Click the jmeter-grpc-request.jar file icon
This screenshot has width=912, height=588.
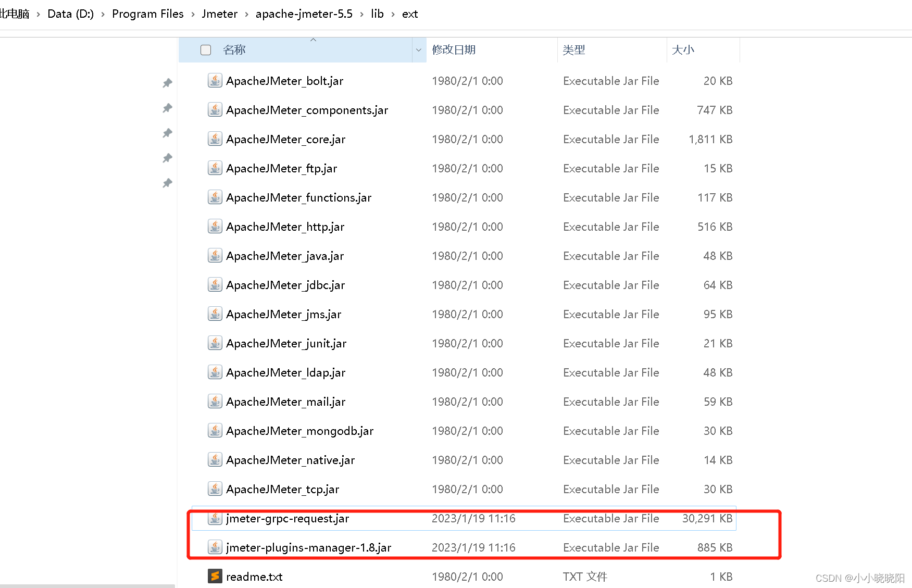[x=215, y=518]
